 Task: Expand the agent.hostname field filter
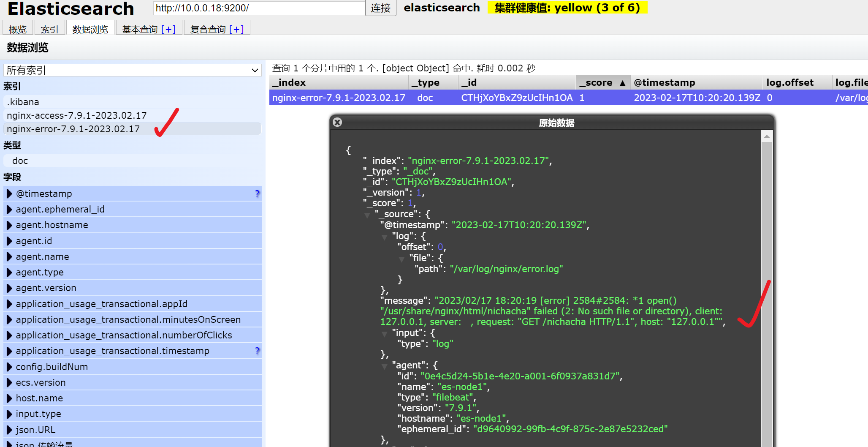[9, 225]
